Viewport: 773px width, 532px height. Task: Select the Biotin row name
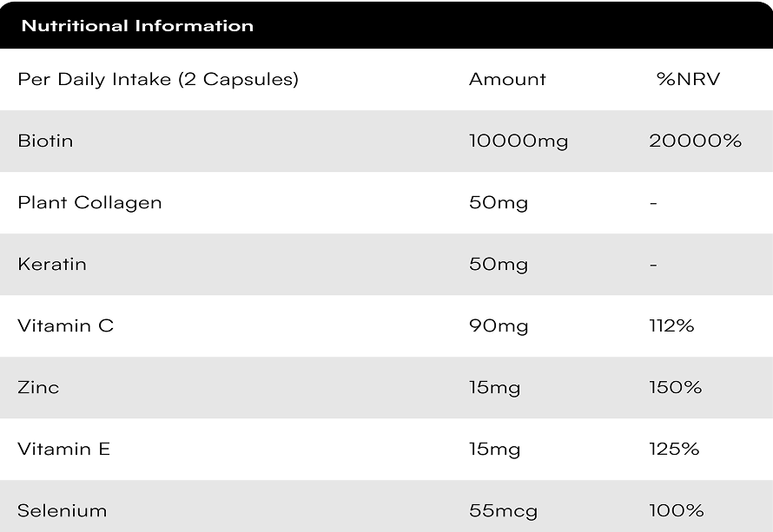click(x=45, y=141)
